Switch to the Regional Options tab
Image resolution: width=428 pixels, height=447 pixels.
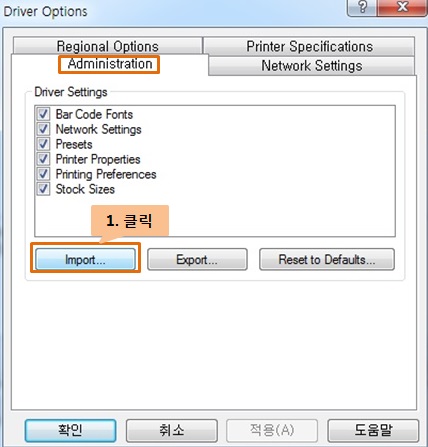point(107,46)
